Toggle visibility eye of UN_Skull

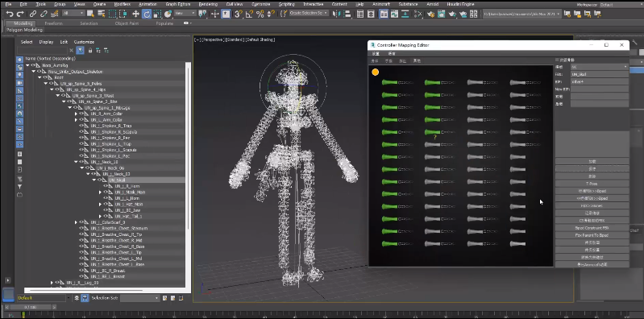pyautogui.click(x=99, y=180)
